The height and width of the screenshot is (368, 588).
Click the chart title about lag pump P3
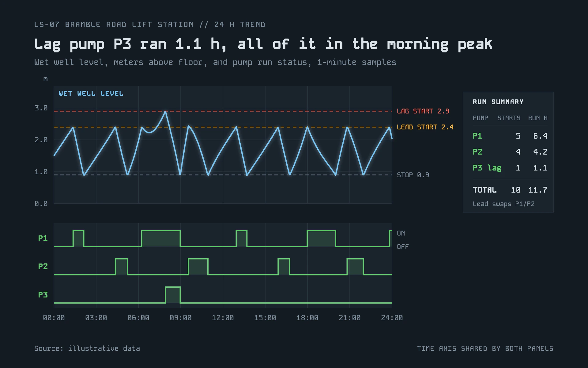pyautogui.click(x=263, y=45)
